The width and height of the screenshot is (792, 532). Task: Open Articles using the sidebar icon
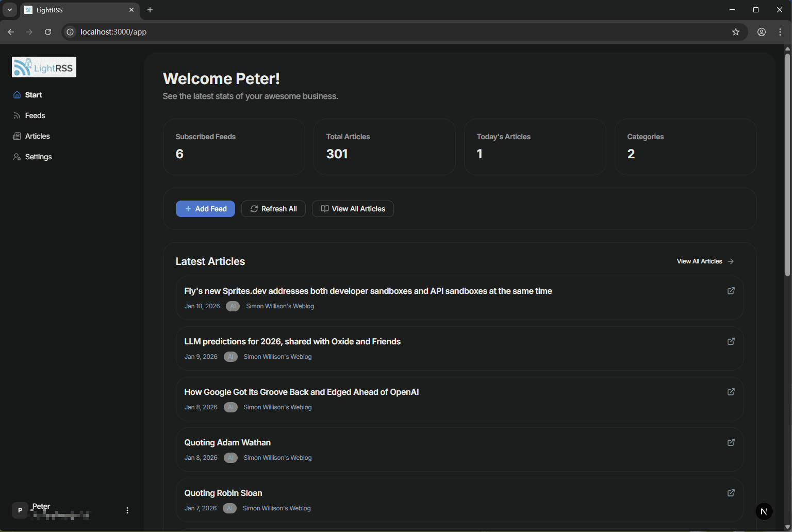coord(17,136)
